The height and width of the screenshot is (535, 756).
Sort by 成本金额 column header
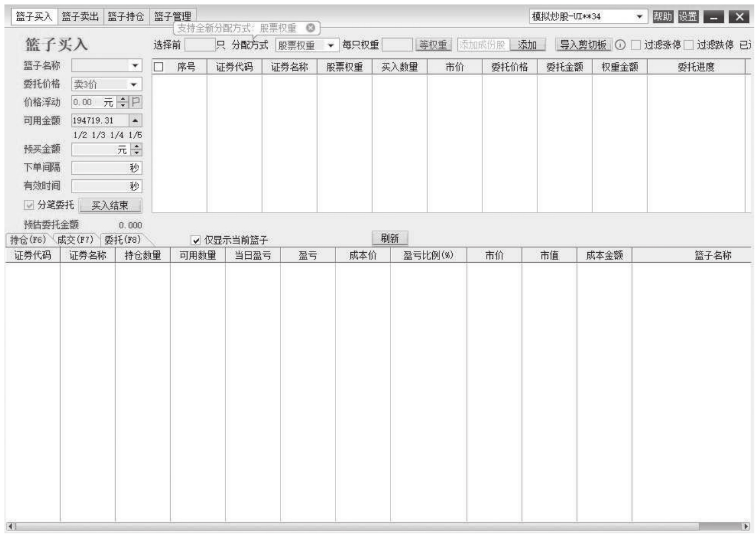coord(604,255)
